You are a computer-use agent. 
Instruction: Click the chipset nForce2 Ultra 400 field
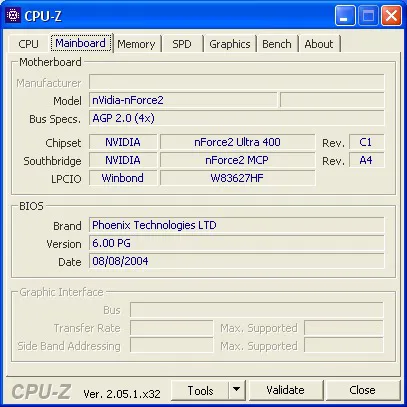237,142
